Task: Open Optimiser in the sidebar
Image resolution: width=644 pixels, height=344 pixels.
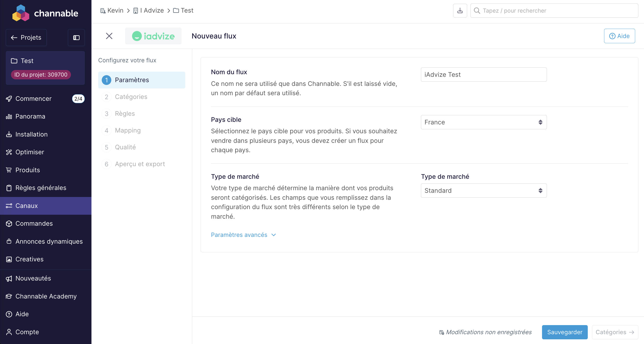Action: tap(30, 152)
